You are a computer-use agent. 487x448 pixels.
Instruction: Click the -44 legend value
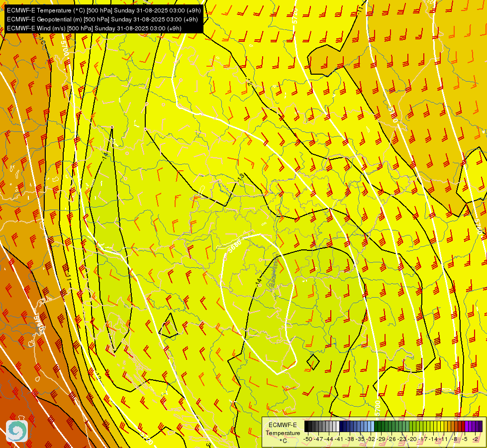pos(329,440)
